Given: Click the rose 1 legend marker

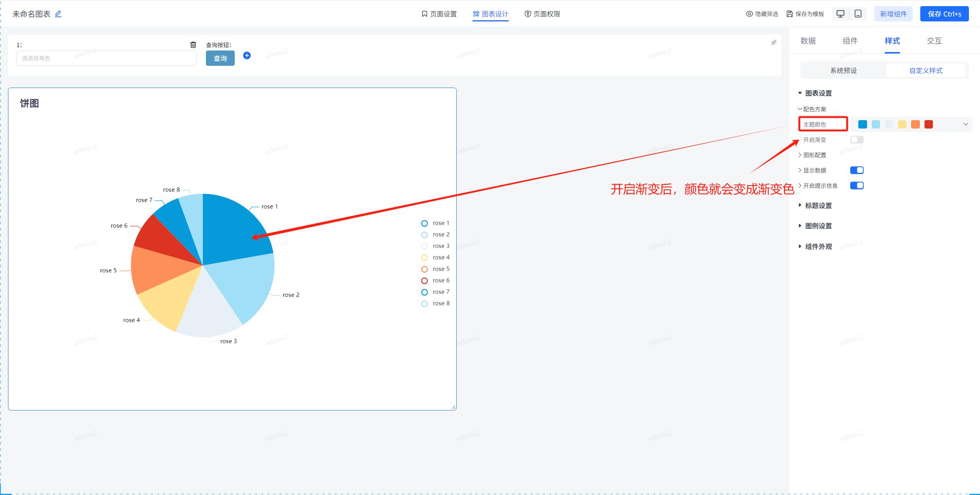Looking at the screenshot, I should tap(425, 223).
